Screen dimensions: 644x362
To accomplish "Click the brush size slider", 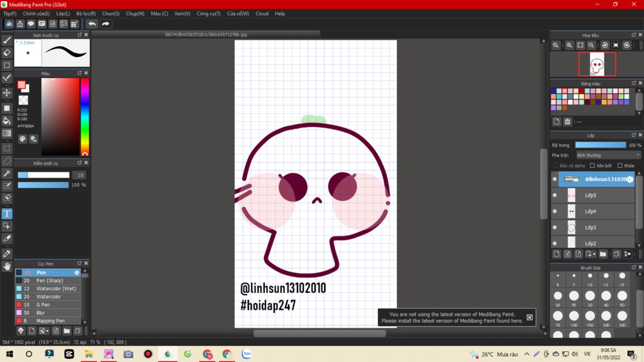I will tap(43, 175).
